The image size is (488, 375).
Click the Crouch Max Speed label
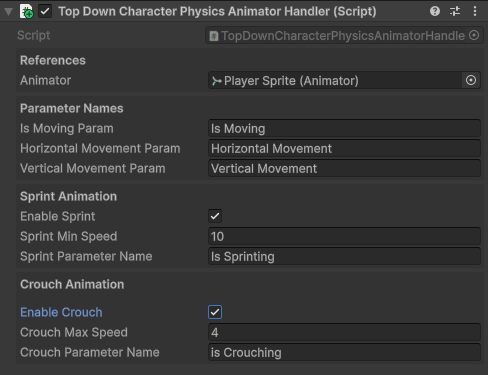pyautogui.click(x=74, y=332)
